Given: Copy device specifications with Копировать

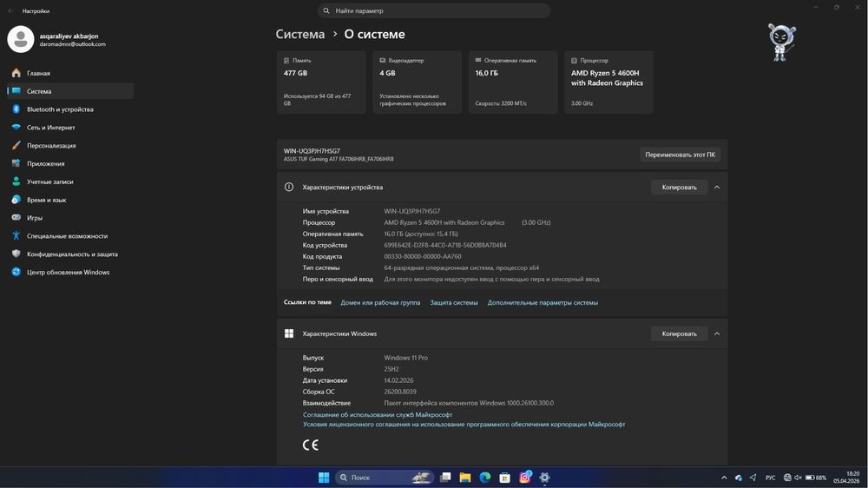Looking at the screenshot, I should click(679, 187).
